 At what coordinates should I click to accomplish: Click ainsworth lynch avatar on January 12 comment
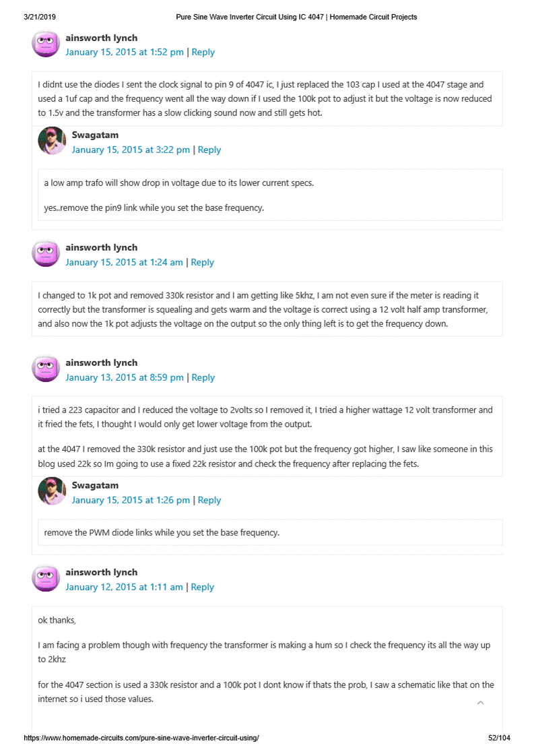click(45, 578)
